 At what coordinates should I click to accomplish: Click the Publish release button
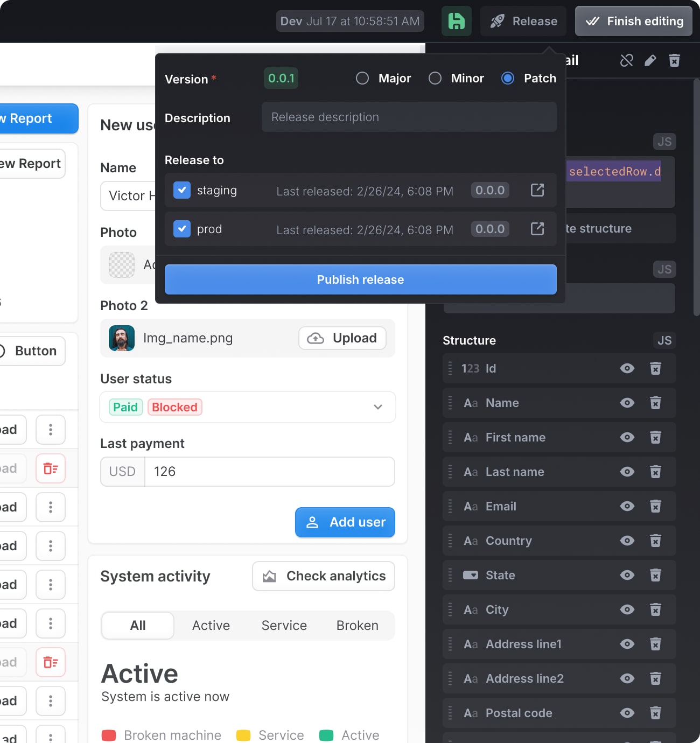(x=360, y=279)
